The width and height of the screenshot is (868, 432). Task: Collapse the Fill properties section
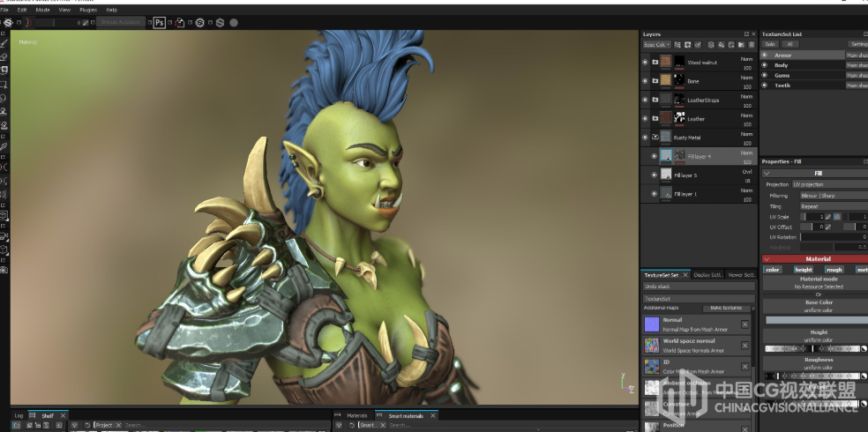[767, 173]
